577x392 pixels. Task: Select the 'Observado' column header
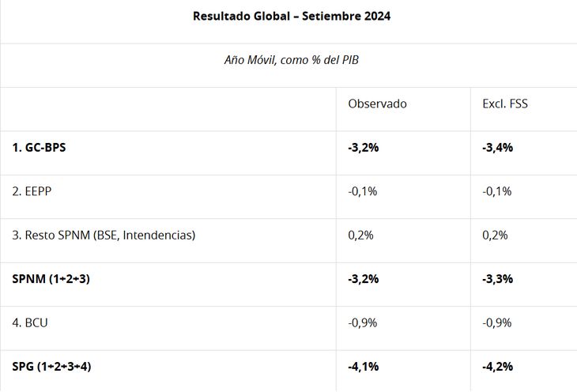point(377,104)
